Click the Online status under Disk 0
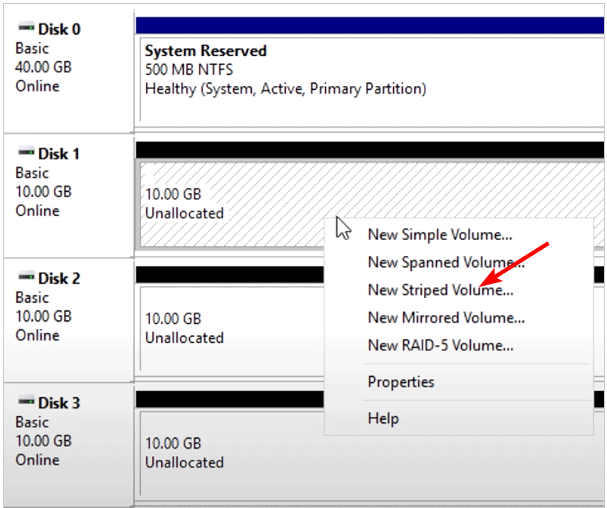Screen dimensions: 607x508 coord(38,86)
